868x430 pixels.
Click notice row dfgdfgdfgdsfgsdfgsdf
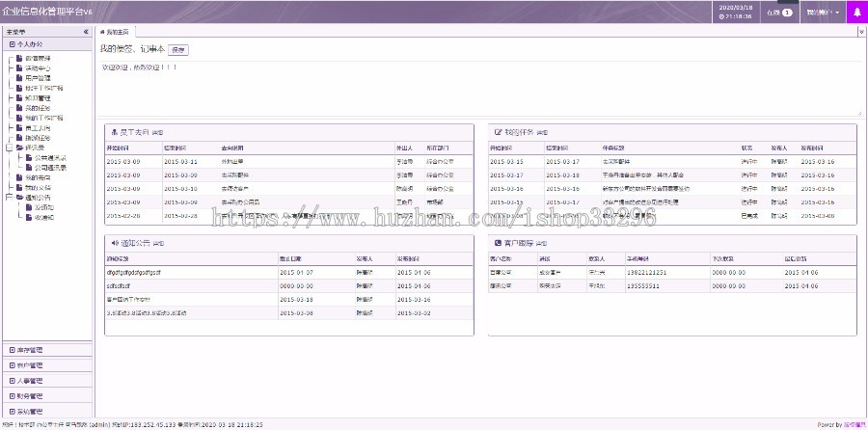(x=133, y=272)
